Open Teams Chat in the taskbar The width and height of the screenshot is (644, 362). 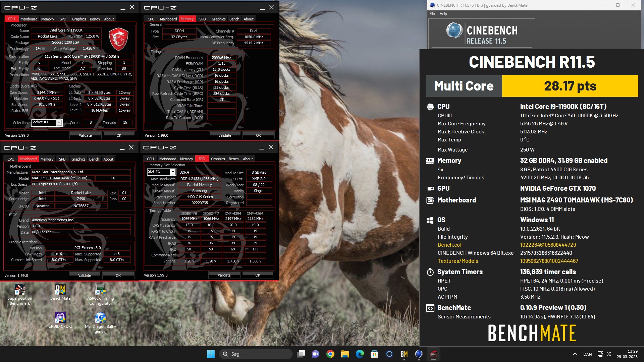[x=316, y=354]
